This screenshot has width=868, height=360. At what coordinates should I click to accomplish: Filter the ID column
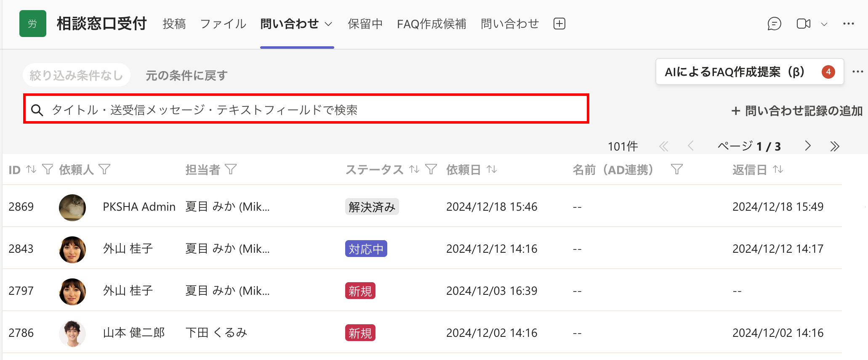click(48, 169)
